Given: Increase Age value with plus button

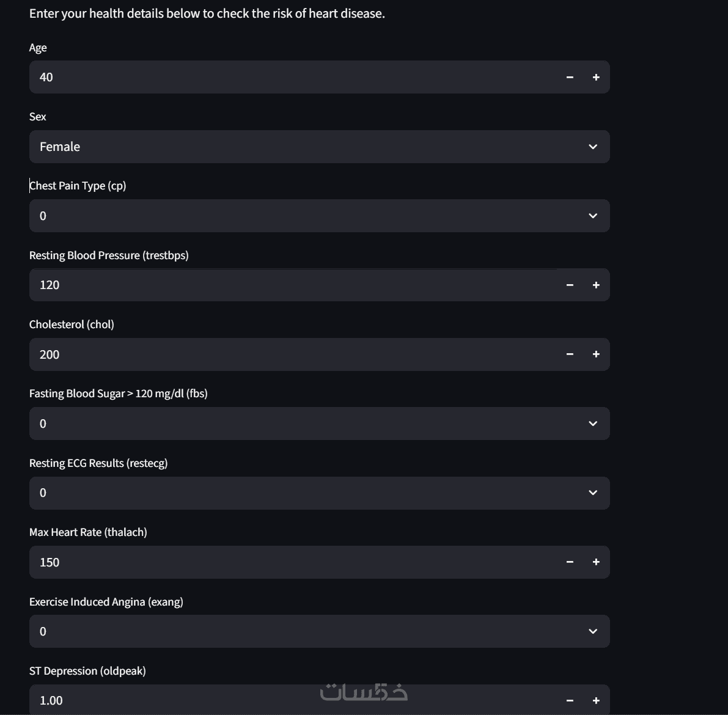Looking at the screenshot, I should tap(596, 77).
